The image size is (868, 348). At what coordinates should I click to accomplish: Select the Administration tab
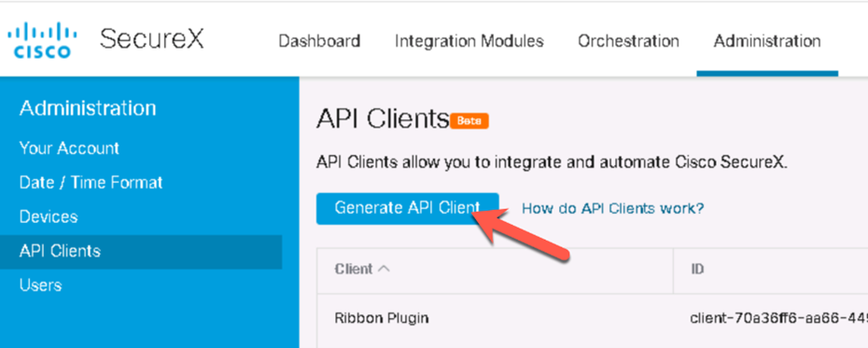pyautogui.click(x=766, y=41)
